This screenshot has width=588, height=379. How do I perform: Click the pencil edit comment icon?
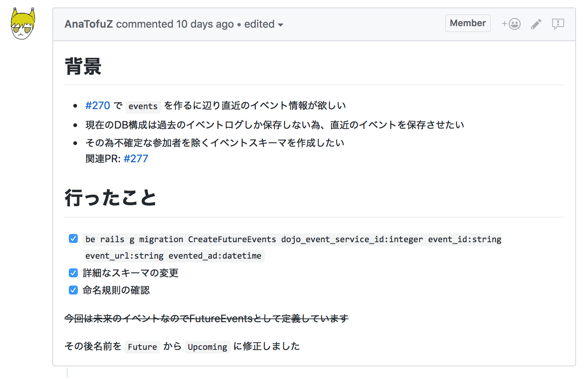click(536, 24)
